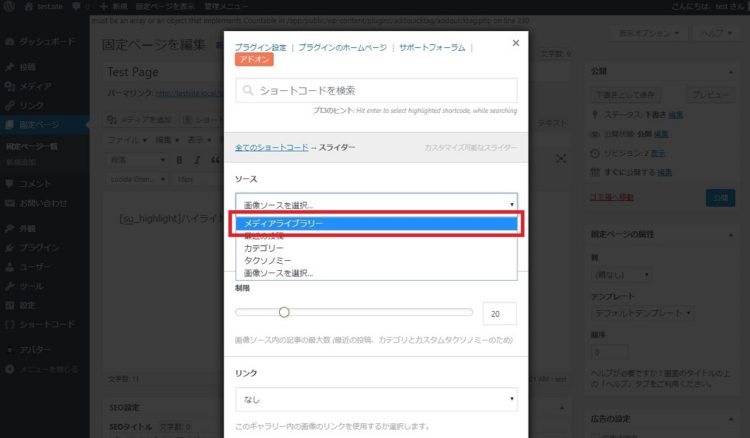Open ダッシュボード in admin sidebar
750x438 pixels.
pyautogui.click(x=45, y=44)
